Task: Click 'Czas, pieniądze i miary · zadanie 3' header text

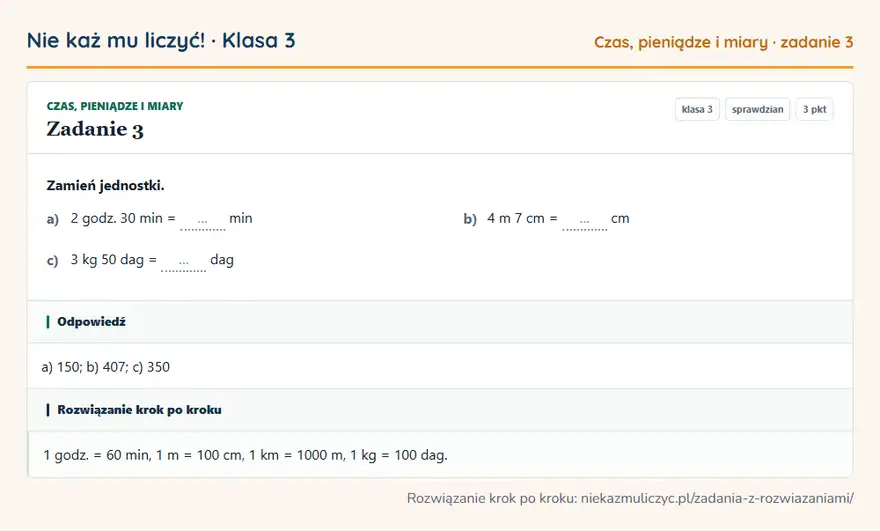Action: 723,42
